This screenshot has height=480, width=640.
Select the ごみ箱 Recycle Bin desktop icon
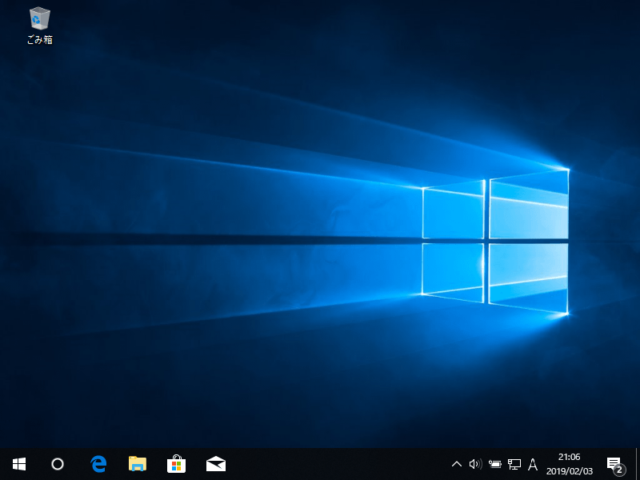point(40,25)
